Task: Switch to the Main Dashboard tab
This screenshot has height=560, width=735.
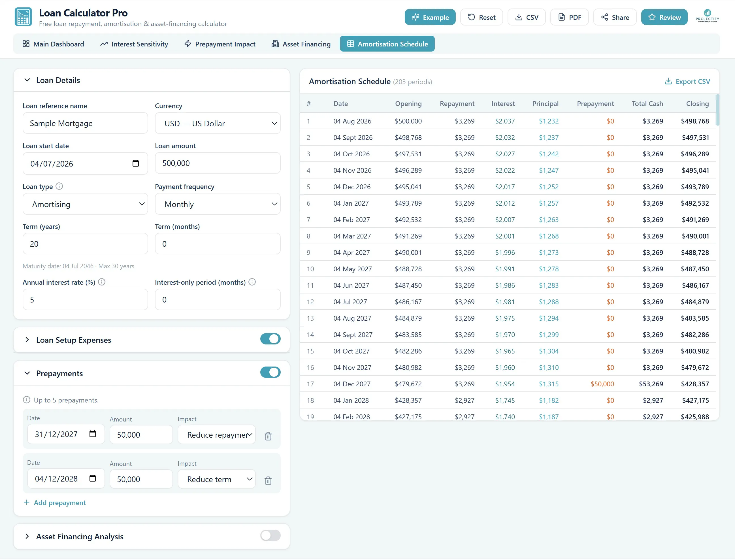Action: tap(53, 44)
